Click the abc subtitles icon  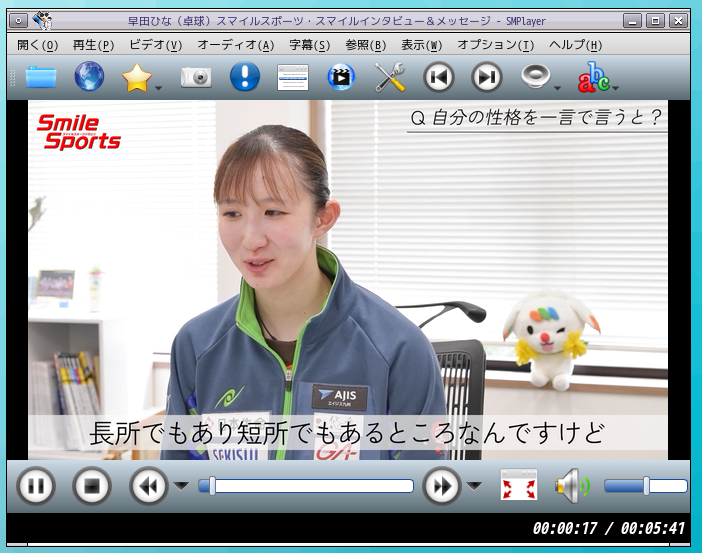pyautogui.click(x=593, y=77)
